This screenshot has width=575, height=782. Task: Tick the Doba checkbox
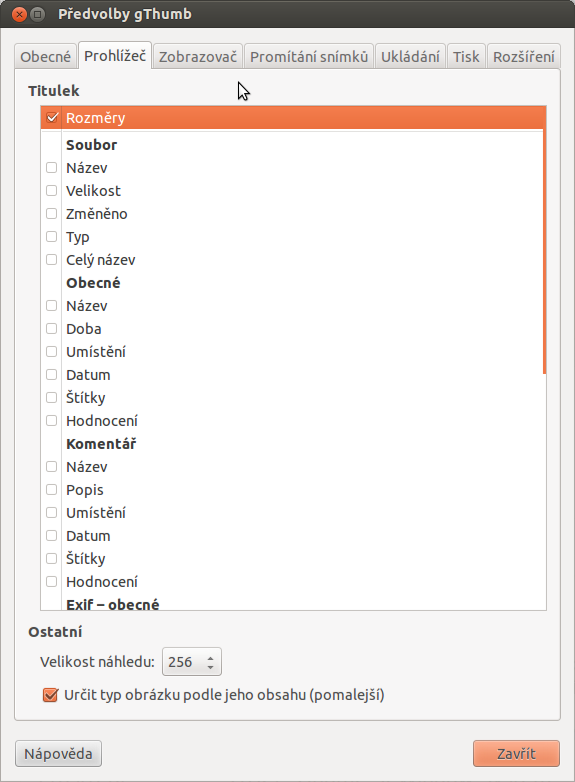pyautogui.click(x=51, y=329)
